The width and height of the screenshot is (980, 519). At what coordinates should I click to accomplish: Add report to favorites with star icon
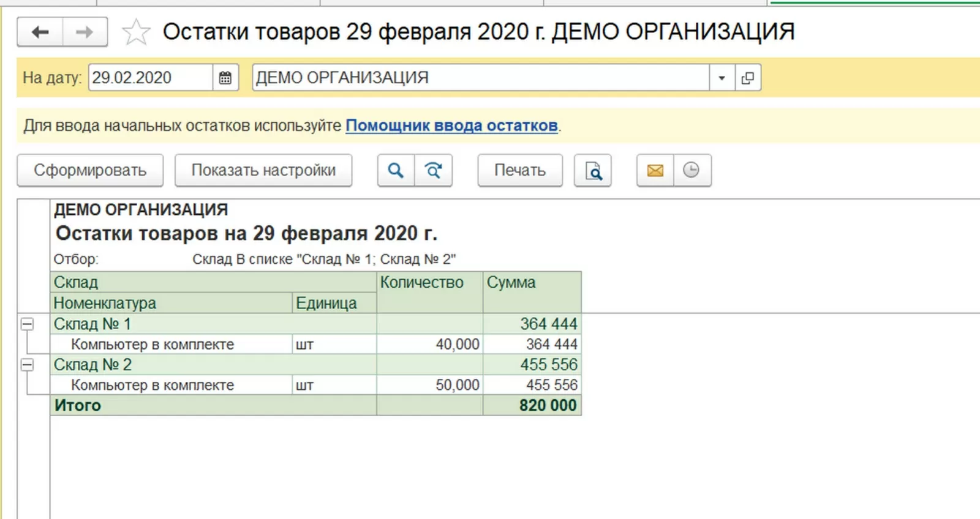[135, 32]
